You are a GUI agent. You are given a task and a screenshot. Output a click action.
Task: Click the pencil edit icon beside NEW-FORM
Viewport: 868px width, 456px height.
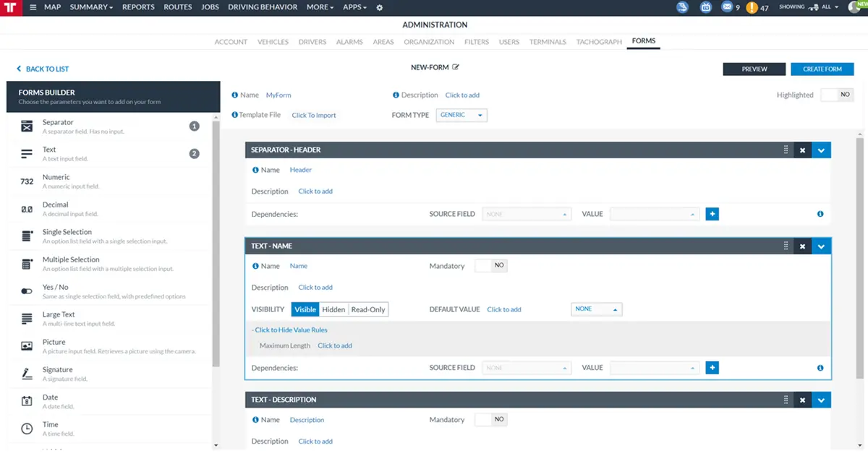coord(456,67)
